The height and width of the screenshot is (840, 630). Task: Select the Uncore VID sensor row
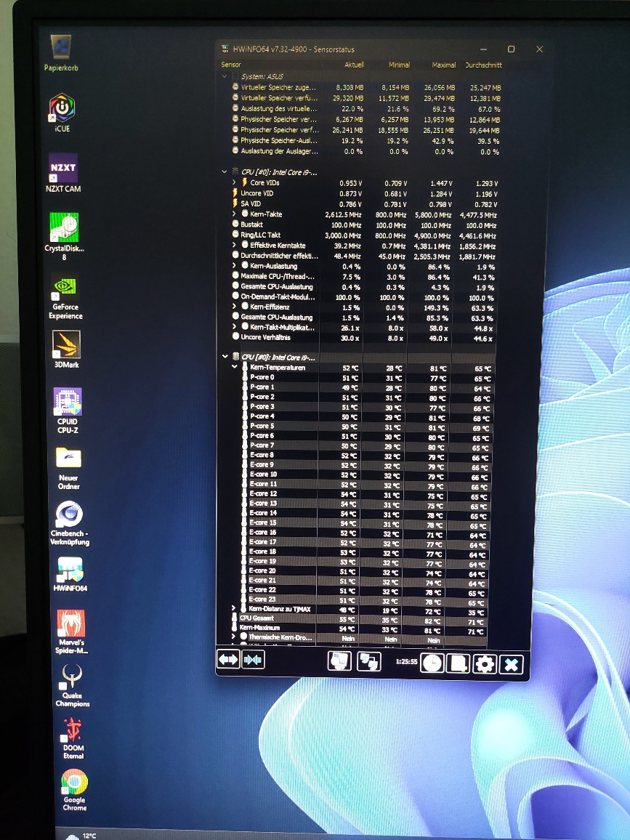coord(366,193)
